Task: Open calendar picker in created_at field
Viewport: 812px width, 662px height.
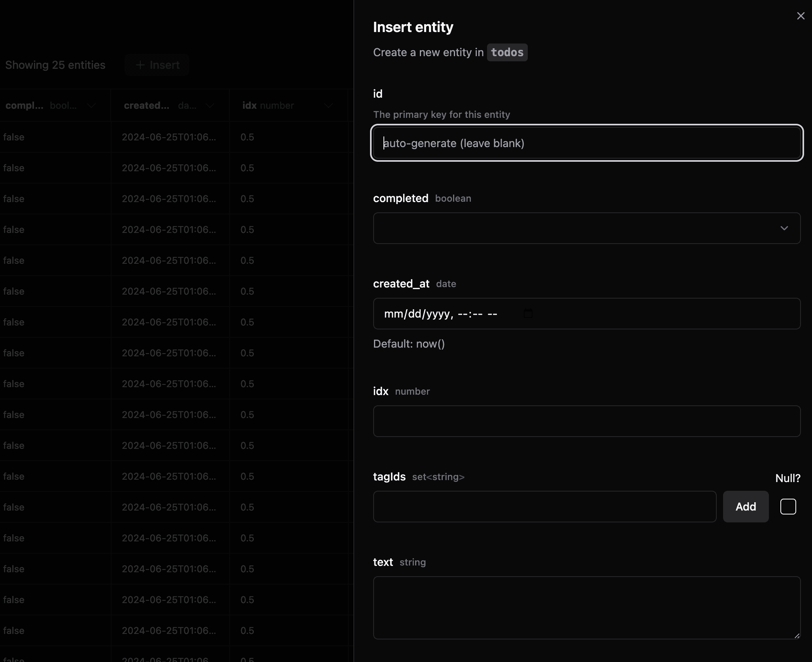Action: click(x=528, y=314)
